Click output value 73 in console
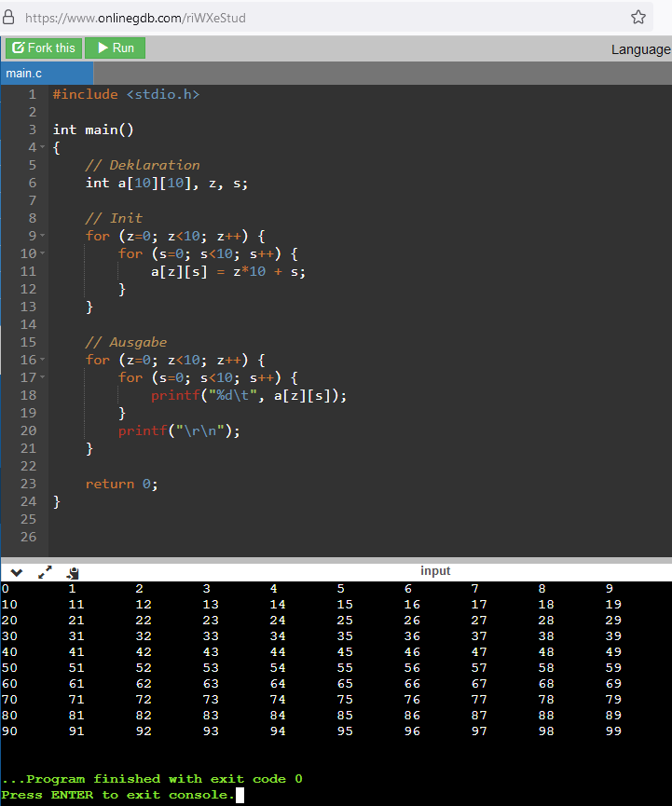672x806 pixels. [211, 699]
